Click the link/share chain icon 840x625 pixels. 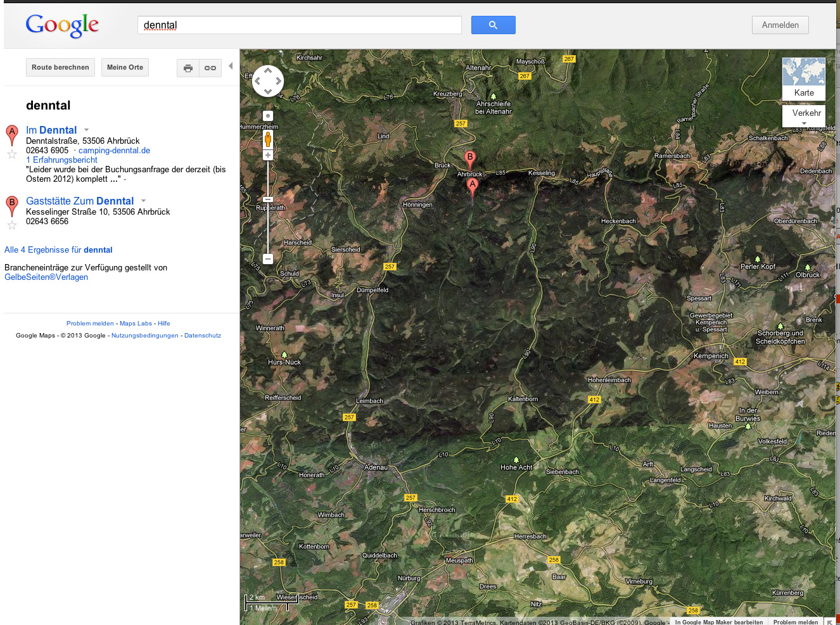pyautogui.click(x=210, y=68)
